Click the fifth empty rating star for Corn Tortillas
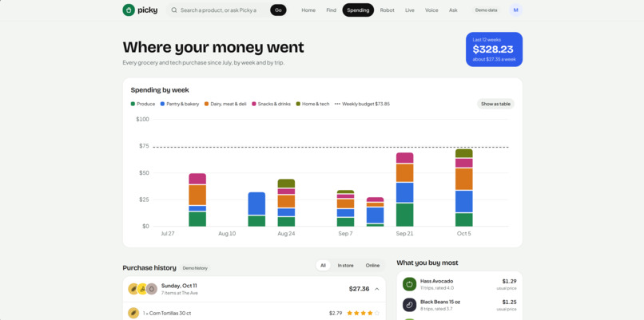Viewport: 644px width, 320px height. (x=377, y=313)
